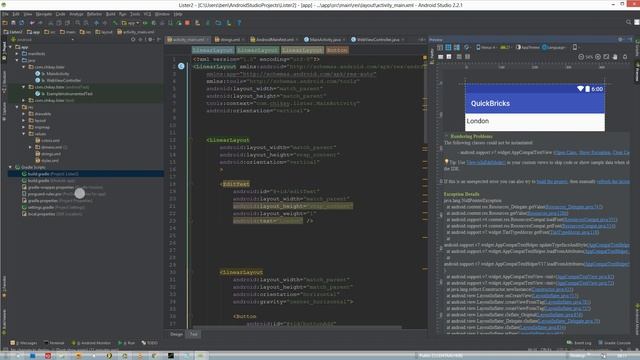Open the File menu
The image size is (640, 360).
[5, 14]
